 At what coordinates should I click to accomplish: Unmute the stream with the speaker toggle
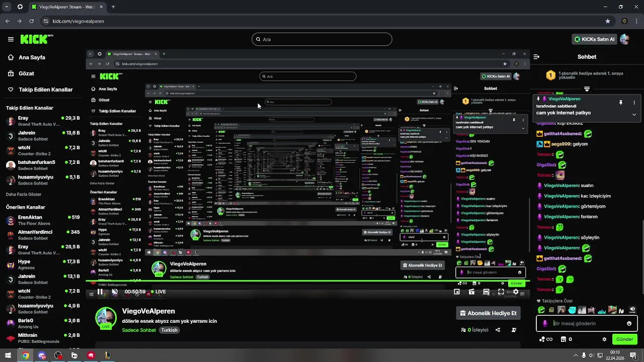coord(115,292)
